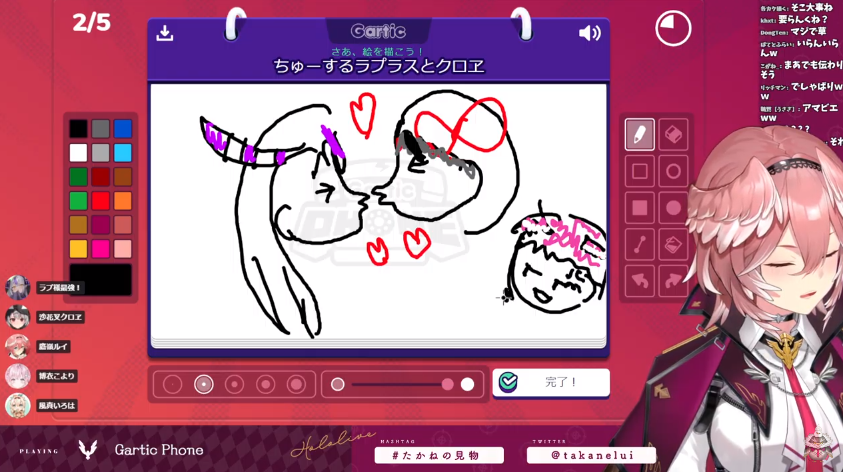The image size is (843, 472).
Task: Click the round countdown timer
Action: [x=673, y=28]
